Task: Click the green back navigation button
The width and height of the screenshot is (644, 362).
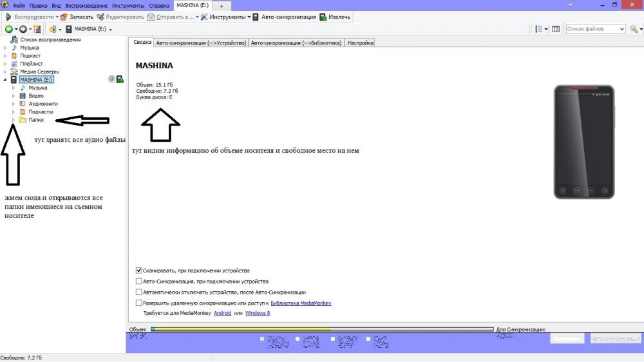Action: [x=8, y=29]
